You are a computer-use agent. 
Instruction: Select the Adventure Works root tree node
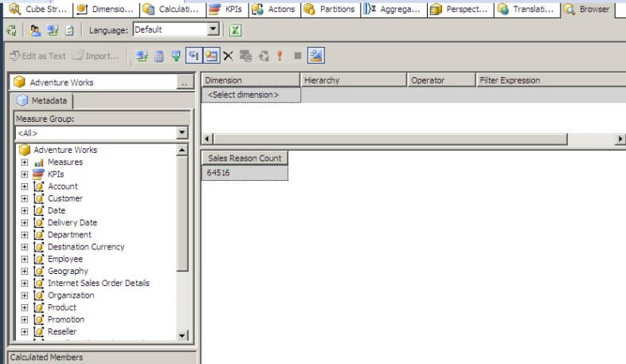click(x=65, y=150)
